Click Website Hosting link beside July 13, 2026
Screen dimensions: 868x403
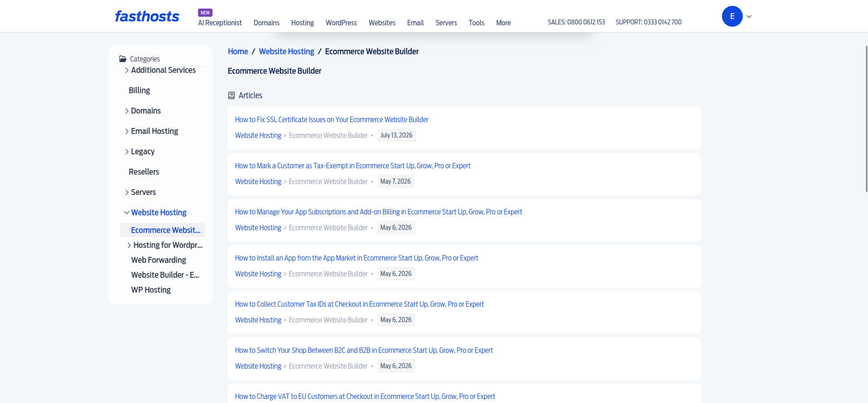pyautogui.click(x=258, y=135)
